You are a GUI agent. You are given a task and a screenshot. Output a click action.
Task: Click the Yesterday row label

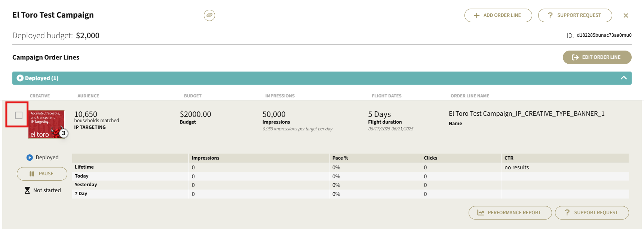coord(86,185)
